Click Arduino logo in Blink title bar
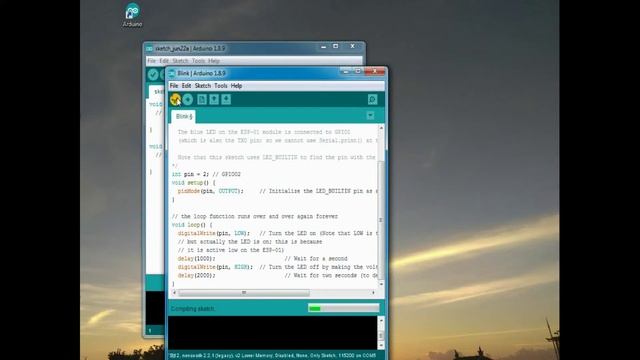Viewport: 640px width, 360px height. point(172,73)
